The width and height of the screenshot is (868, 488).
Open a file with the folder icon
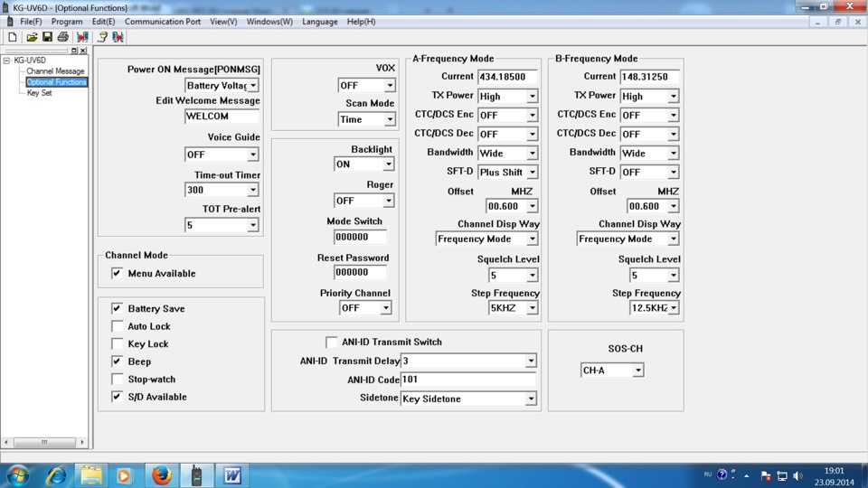32,37
